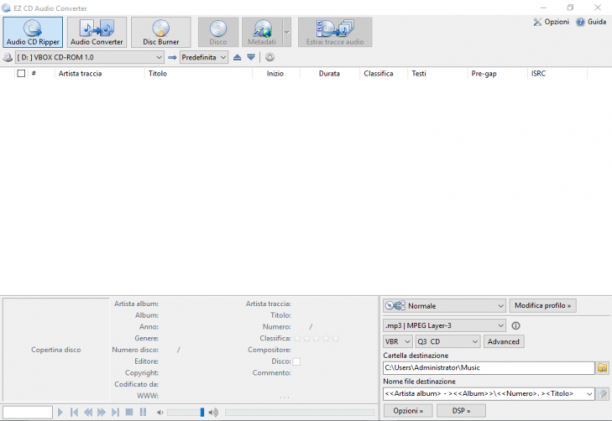This screenshot has width=612, height=421.
Task: Click the format info circle icon
Action: [516, 325]
